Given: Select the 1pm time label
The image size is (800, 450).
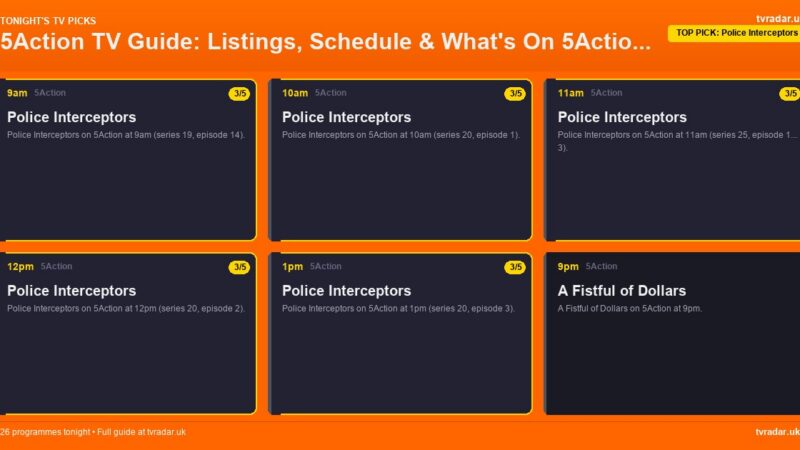Looking at the screenshot, I should pos(292,266).
